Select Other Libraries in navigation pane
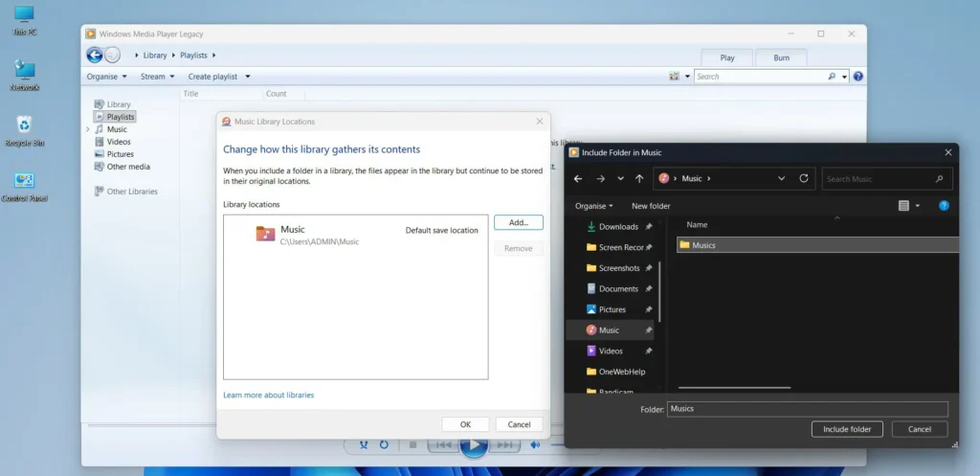The image size is (980, 476). tap(125, 192)
